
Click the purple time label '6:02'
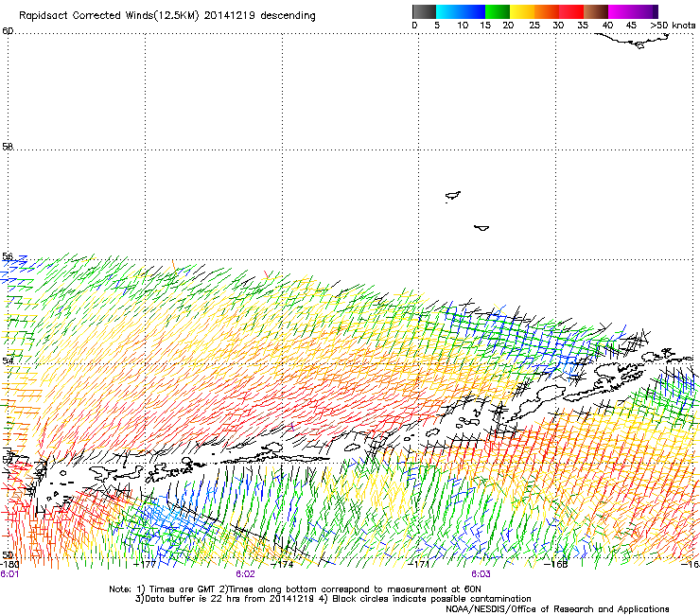[245, 574]
